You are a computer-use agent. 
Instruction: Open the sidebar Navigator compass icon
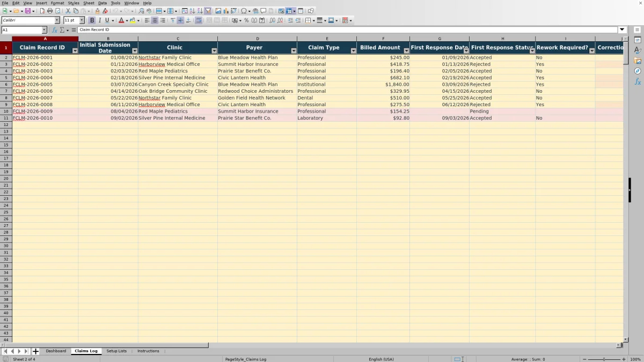tap(638, 71)
